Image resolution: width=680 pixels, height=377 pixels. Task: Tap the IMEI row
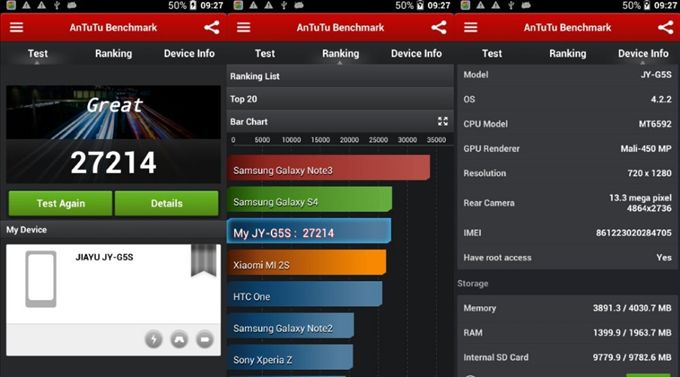coord(567,233)
